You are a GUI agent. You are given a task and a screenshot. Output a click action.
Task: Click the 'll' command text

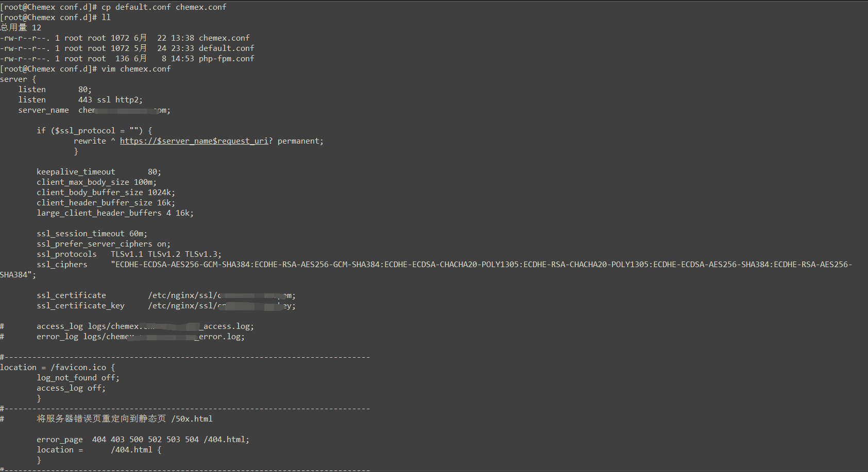pyautogui.click(x=106, y=18)
